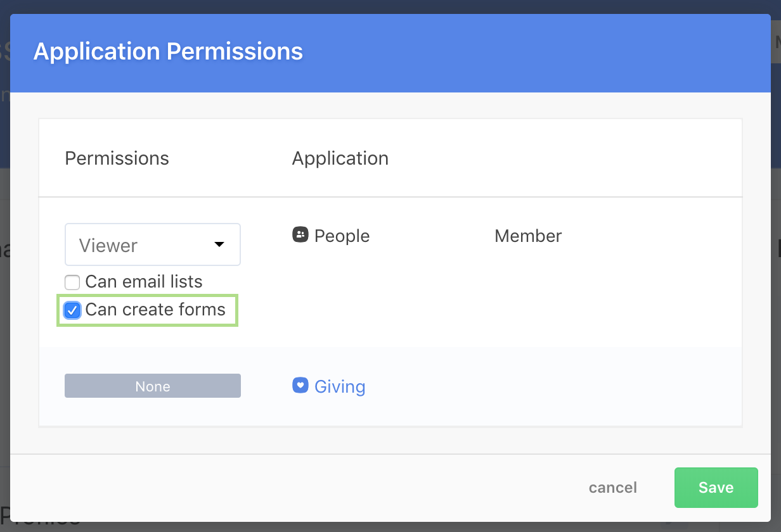The width and height of the screenshot is (781, 532).
Task: Select the People application name
Action: [342, 236]
